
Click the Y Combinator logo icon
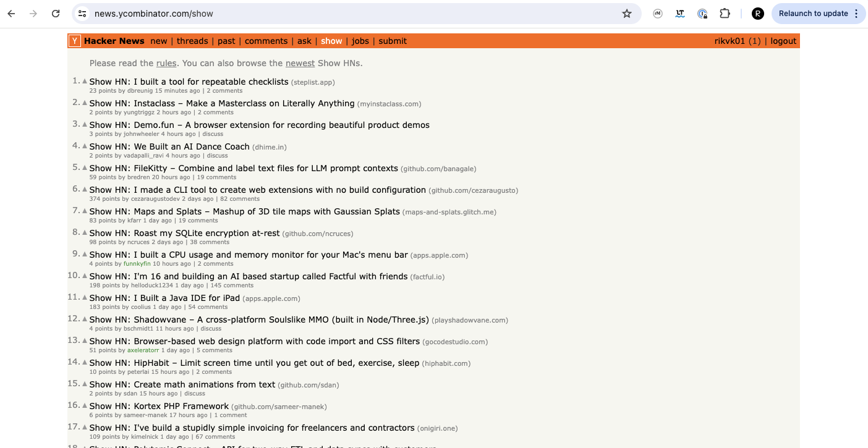(x=74, y=41)
